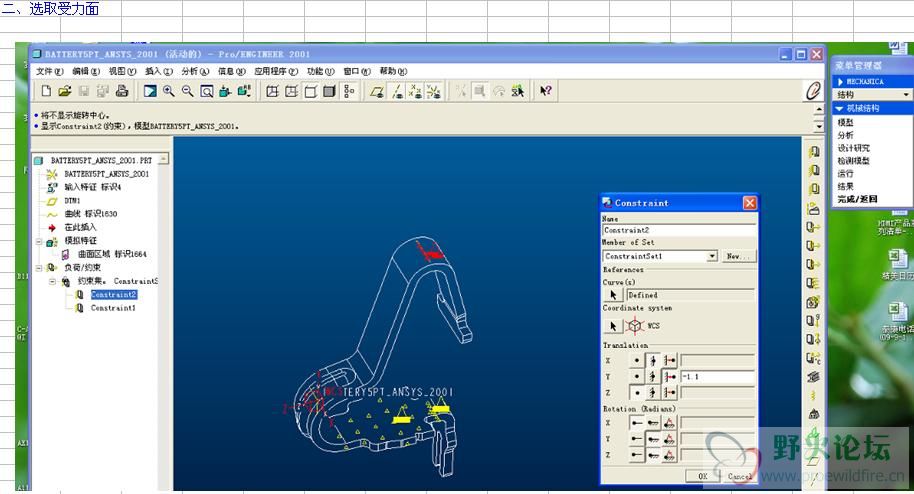Select DTM1 in the model tree
This screenshot has width=914, height=494.
72,201
